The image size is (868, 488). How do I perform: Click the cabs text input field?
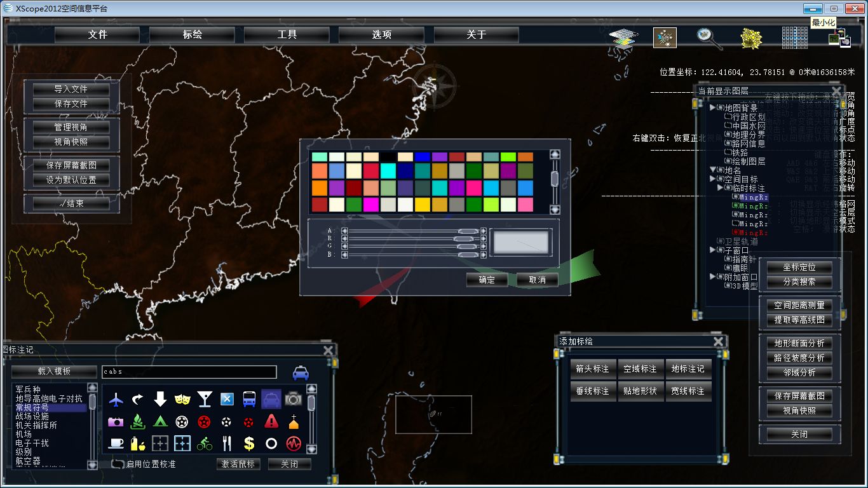(189, 372)
